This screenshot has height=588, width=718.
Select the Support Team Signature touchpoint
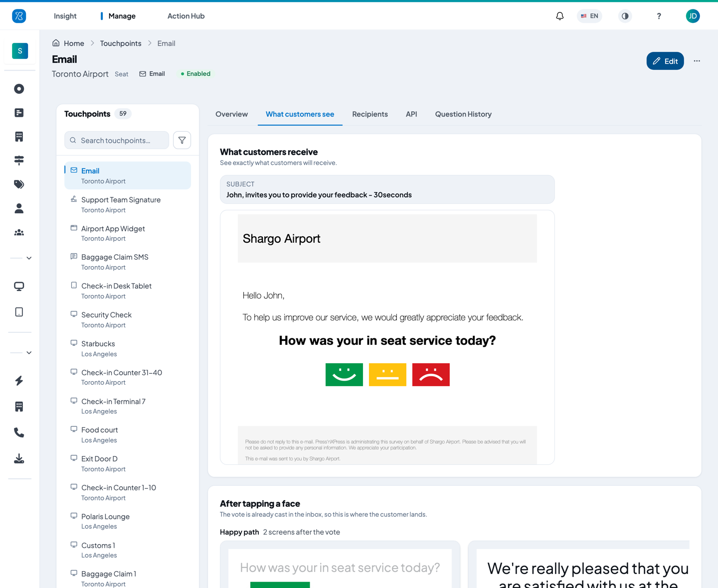coord(128,204)
